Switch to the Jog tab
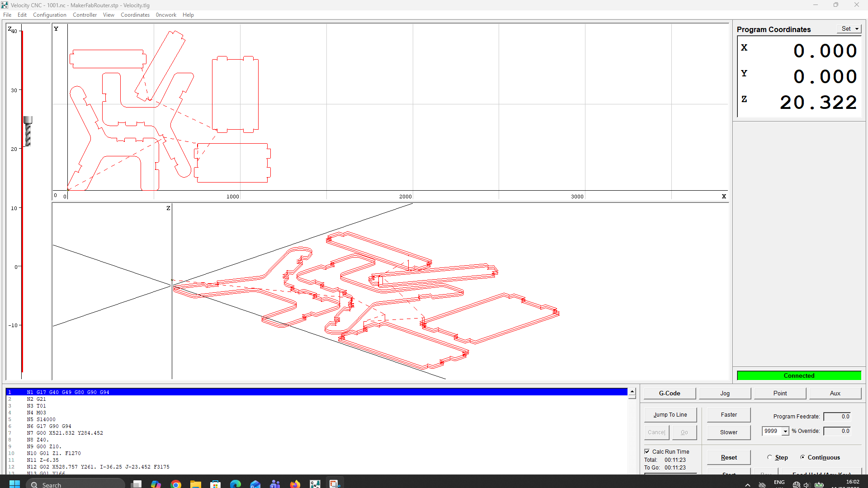Image resolution: width=868 pixels, height=488 pixels. pos(725,393)
